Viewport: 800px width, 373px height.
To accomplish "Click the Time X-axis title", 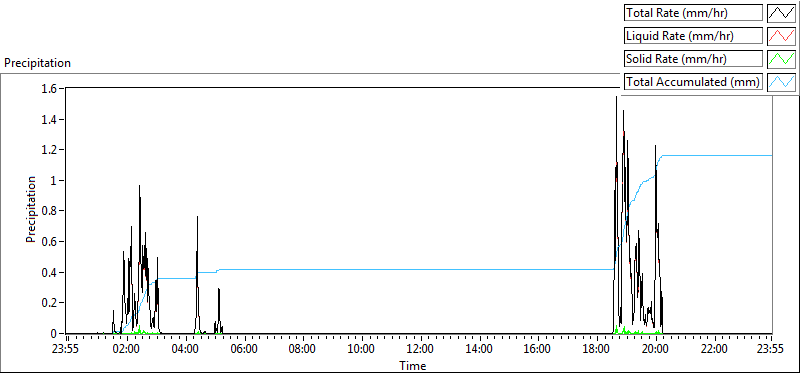I will point(412,365).
